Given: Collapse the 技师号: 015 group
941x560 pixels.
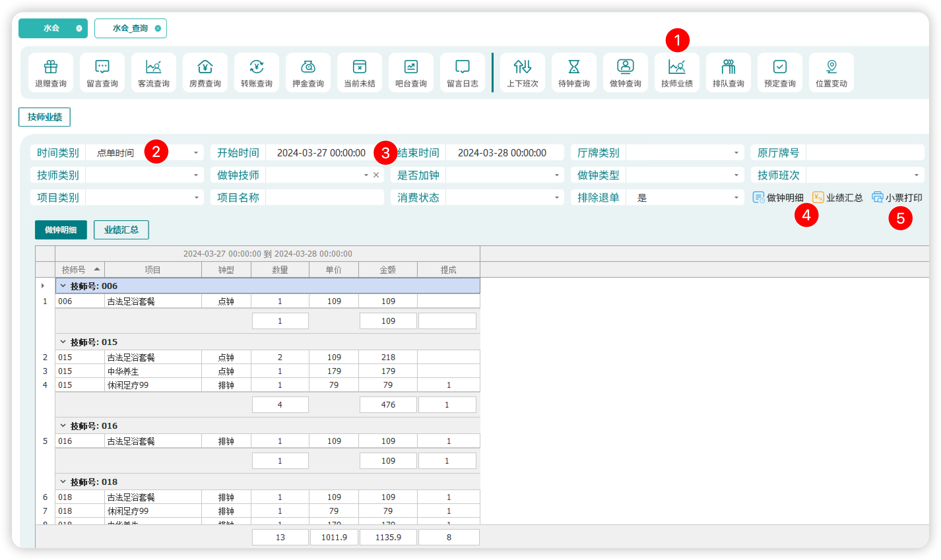Looking at the screenshot, I should click(63, 342).
